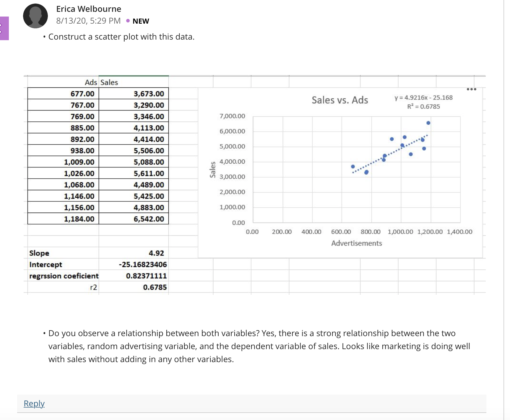Click the cell with 3,673.00

[134, 93]
